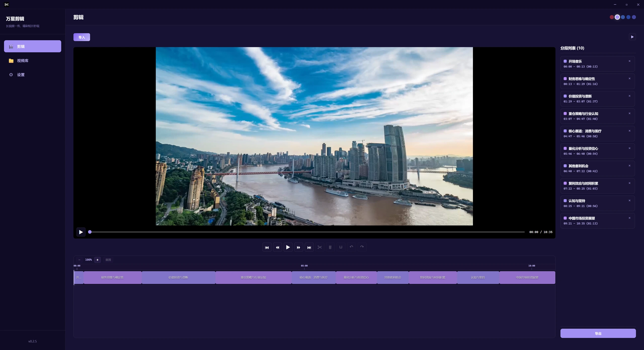Pick the highlighted purple theme color dot
The width and height of the screenshot is (644, 350).
click(617, 17)
